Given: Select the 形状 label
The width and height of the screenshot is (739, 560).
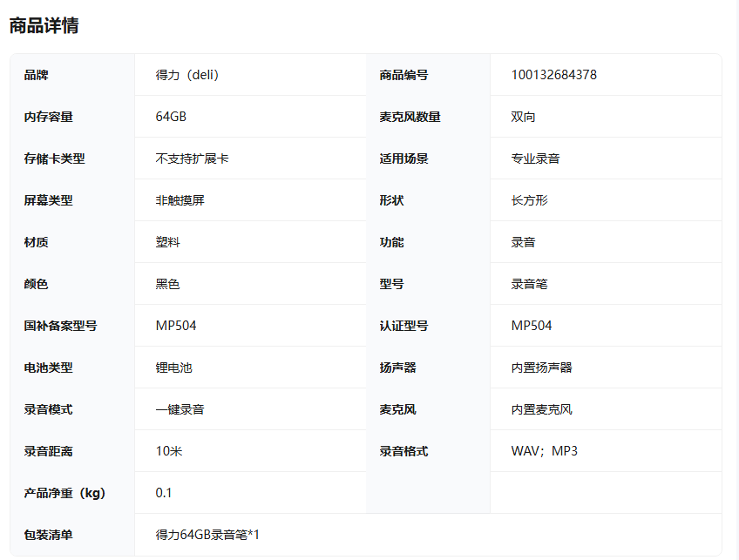Looking at the screenshot, I should (391, 200).
